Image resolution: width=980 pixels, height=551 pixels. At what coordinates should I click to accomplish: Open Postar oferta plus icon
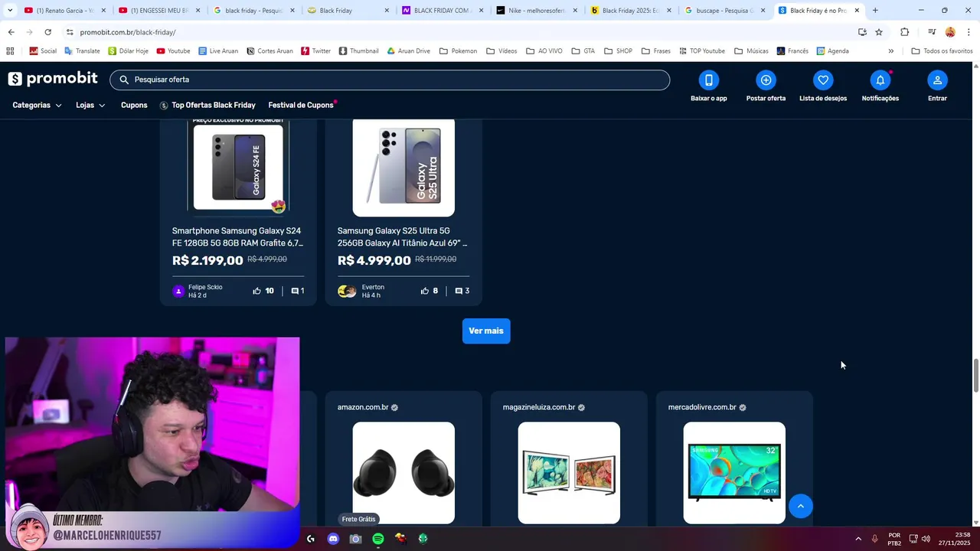point(766,80)
